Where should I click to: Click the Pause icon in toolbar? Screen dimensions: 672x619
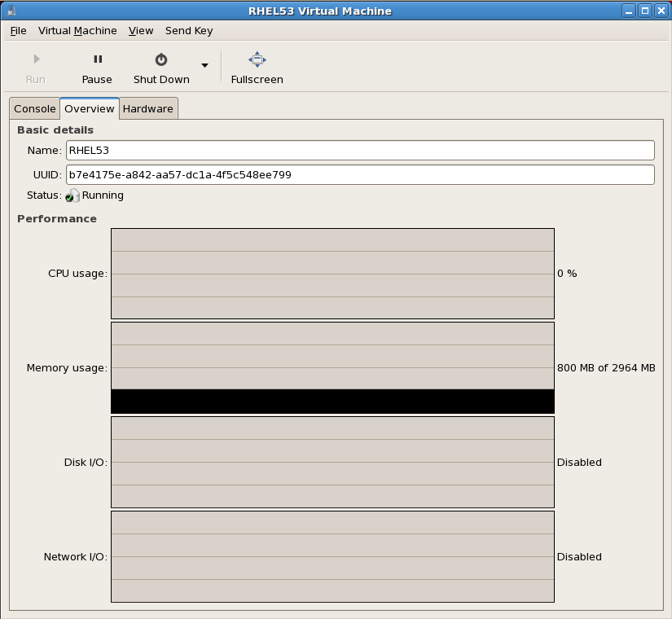pos(97,59)
